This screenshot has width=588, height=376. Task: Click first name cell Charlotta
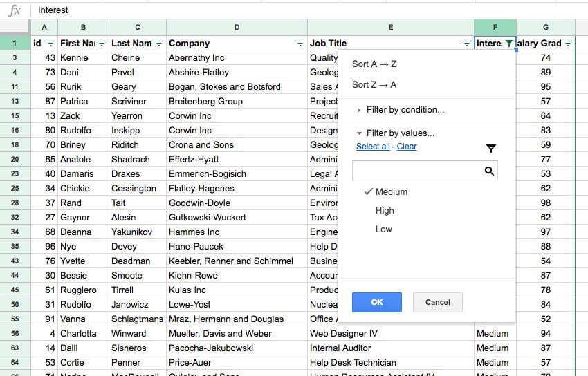[83, 333]
